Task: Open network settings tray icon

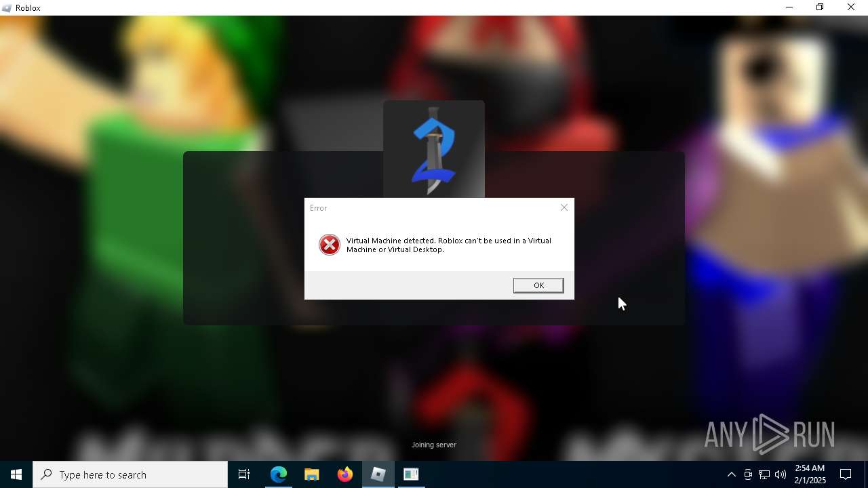Action: click(x=764, y=474)
